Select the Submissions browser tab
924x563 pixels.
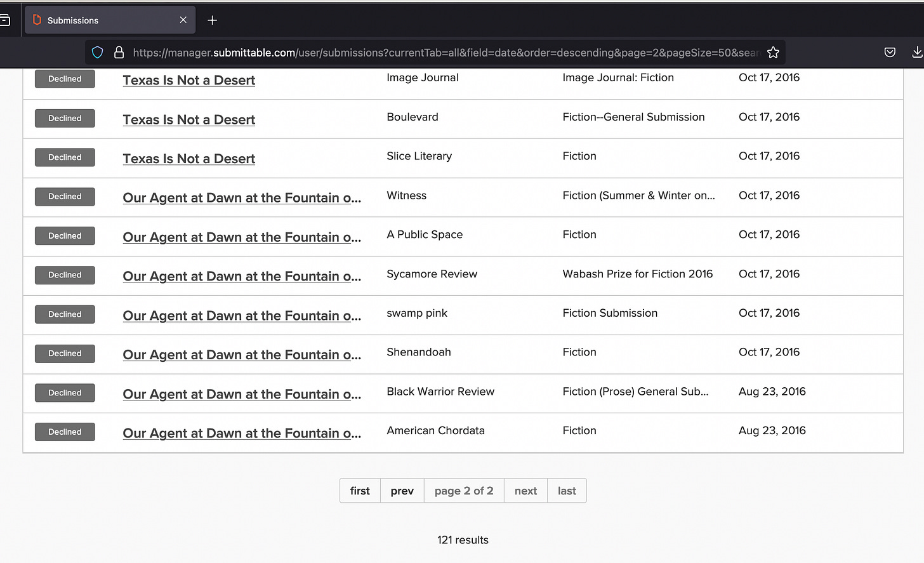coord(110,20)
